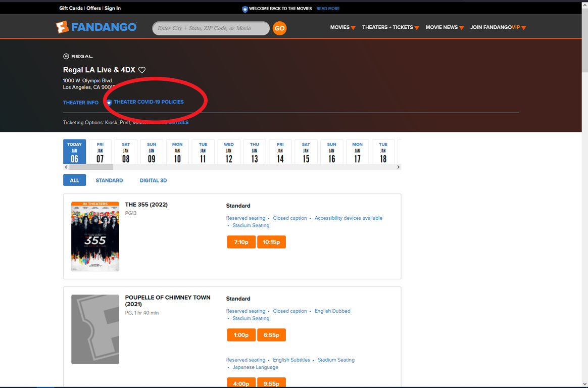Image resolution: width=588 pixels, height=388 pixels.
Task: Open Join FandangoVIP dropdown
Action: (498, 27)
